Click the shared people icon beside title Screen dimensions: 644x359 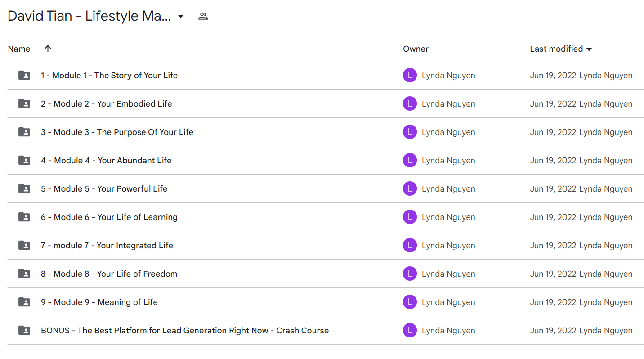(x=203, y=17)
